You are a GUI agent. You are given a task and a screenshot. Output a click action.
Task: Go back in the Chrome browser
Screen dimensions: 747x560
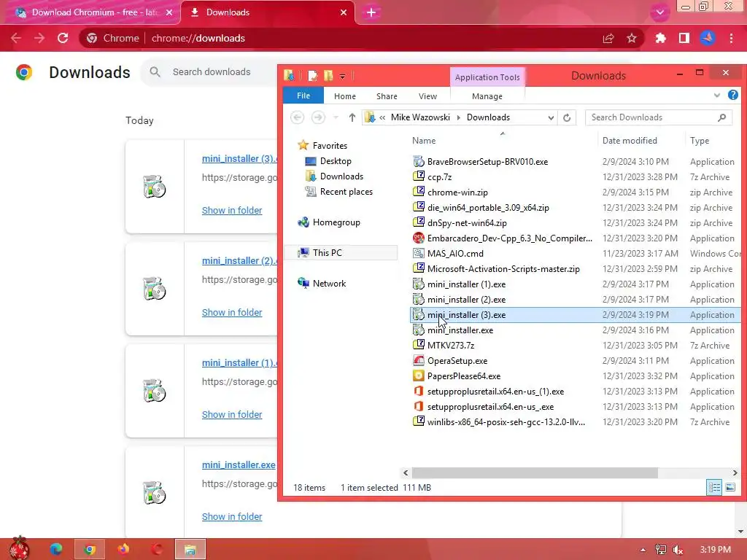point(16,38)
